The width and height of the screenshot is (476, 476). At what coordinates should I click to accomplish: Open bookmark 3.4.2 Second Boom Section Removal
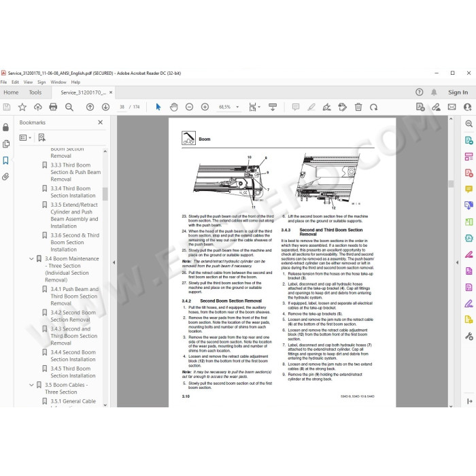pos(73,316)
